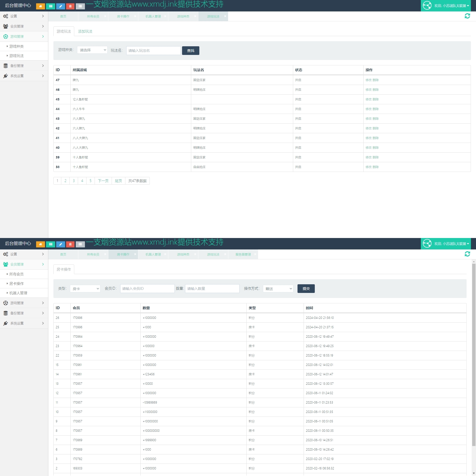Go to 下一页 in pagination
The width and height of the screenshot is (476, 476).
(x=103, y=181)
